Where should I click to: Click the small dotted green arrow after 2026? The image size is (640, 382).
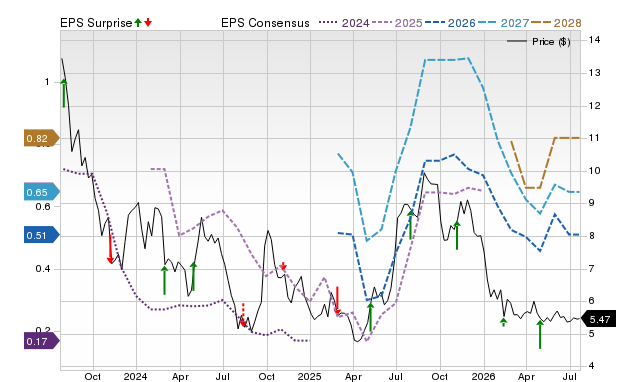pos(504,322)
